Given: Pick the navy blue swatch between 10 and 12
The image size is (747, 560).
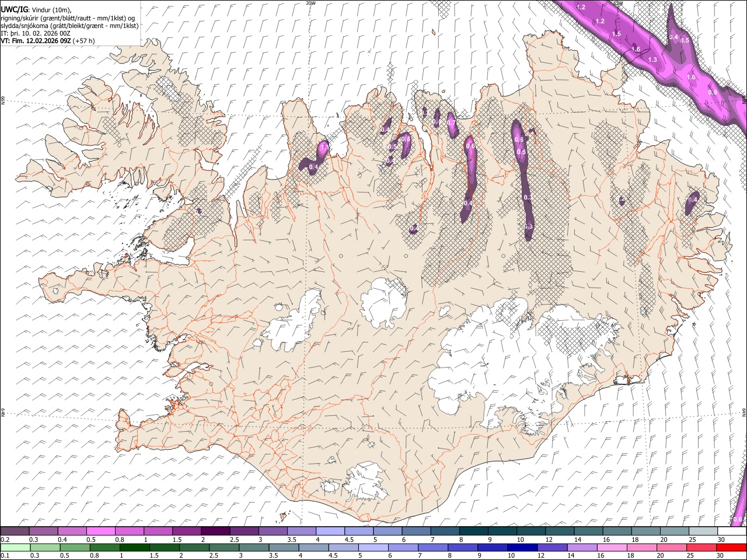Looking at the screenshot, I should [x=522, y=547].
